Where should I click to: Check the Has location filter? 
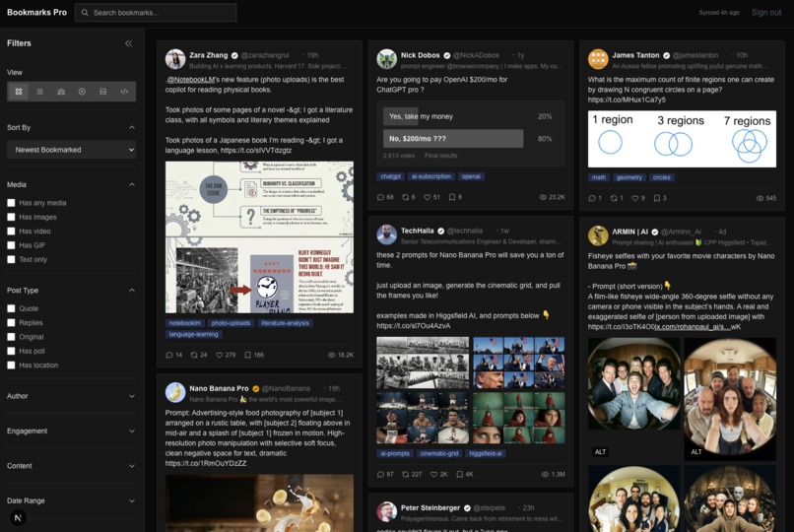tap(11, 365)
